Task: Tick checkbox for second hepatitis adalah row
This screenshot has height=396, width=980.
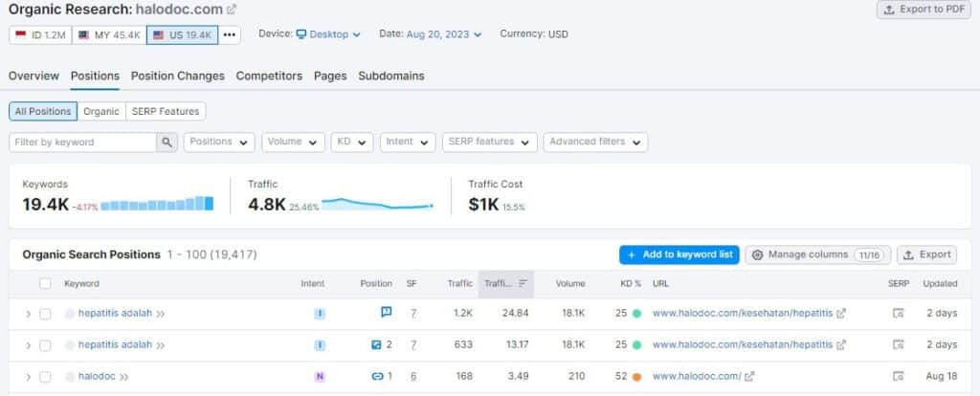Action: tap(45, 344)
